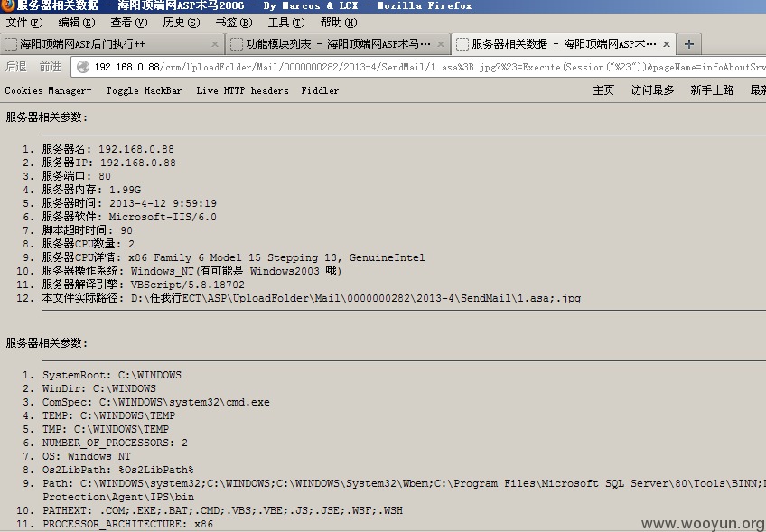The image size is (766, 532).
Task: Click PROCESSOR_ARCHITECTURE: x86 row
Action: point(127,524)
